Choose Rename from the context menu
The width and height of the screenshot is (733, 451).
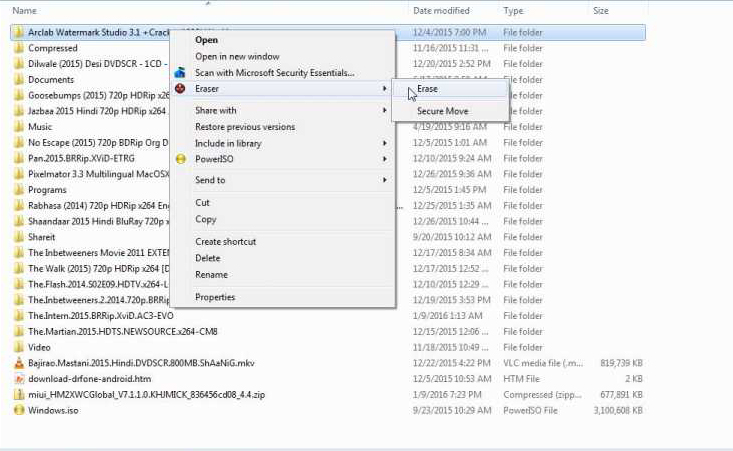tap(211, 275)
